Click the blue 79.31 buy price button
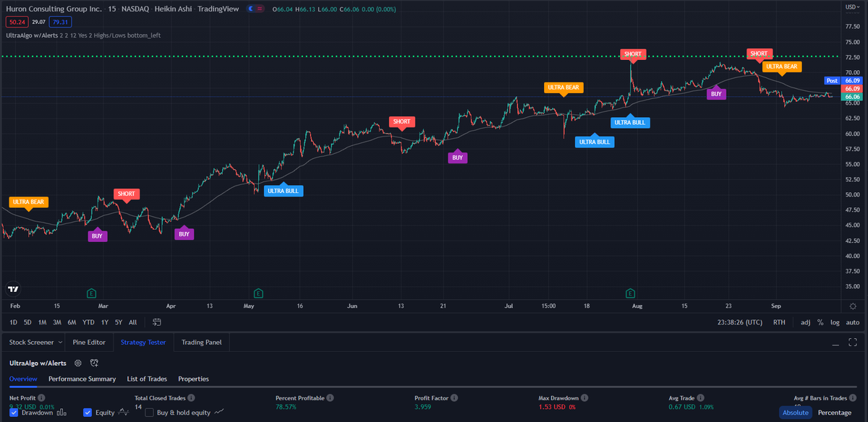 (x=61, y=22)
